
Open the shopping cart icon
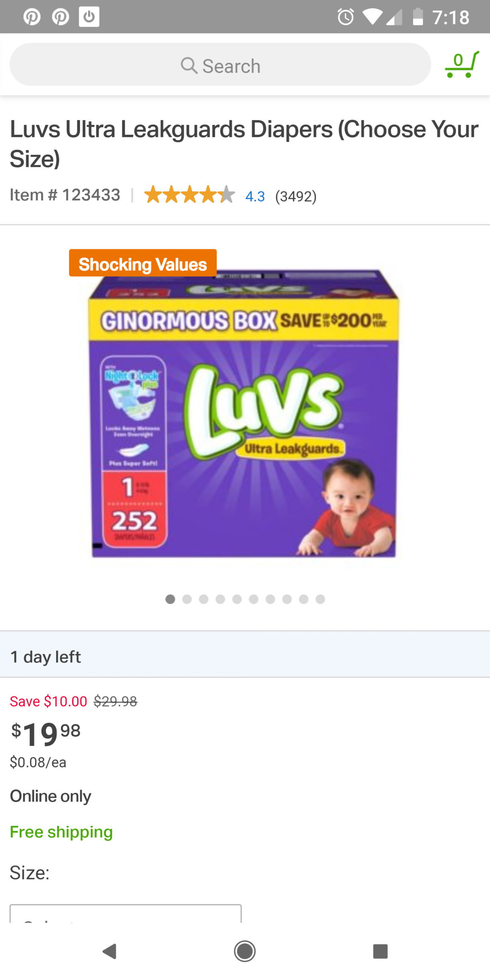(x=462, y=64)
